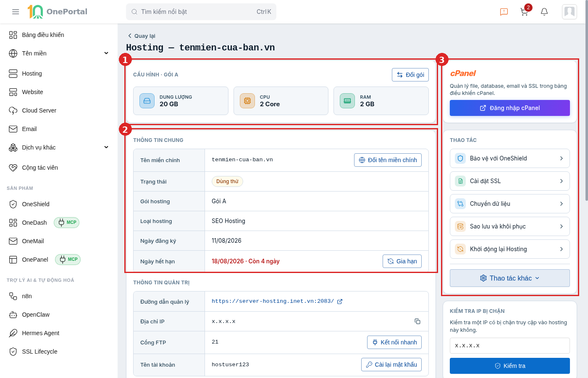This screenshot has height=378, width=588.
Task: Click Cài lại mật khẩu button
Action: [391, 365]
